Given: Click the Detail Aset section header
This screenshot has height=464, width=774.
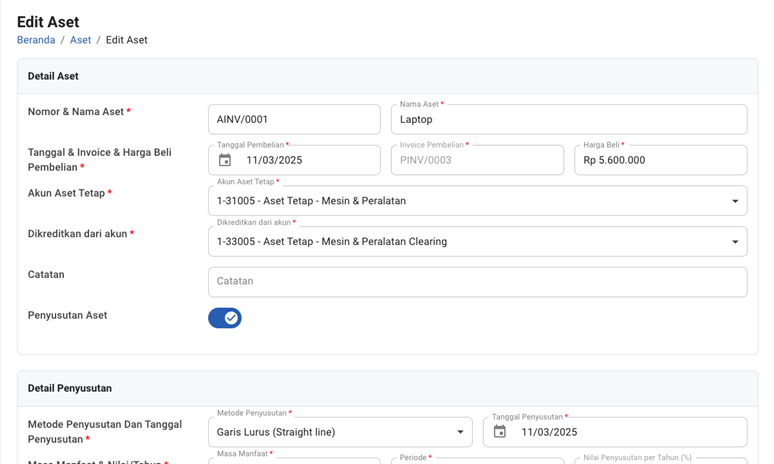Looking at the screenshot, I should 53,76.
